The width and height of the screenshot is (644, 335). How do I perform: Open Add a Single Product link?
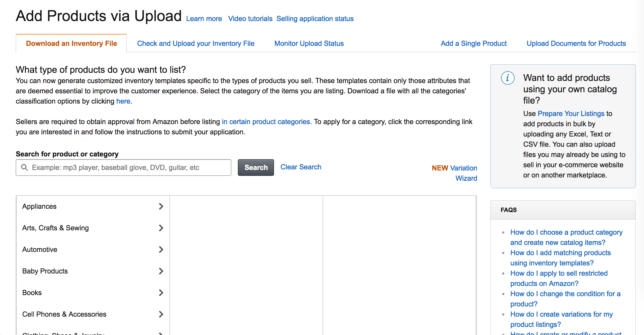[x=474, y=43]
